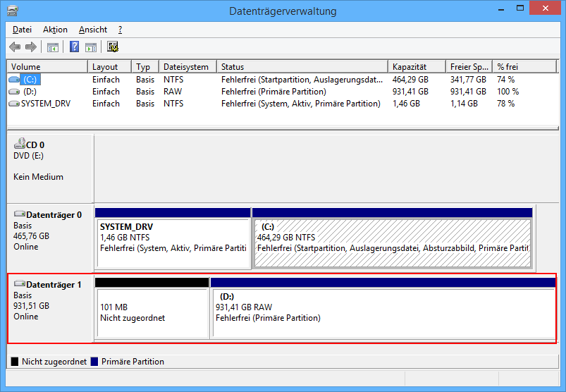Click the 78 % free cell
566x392 pixels.
click(505, 104)
